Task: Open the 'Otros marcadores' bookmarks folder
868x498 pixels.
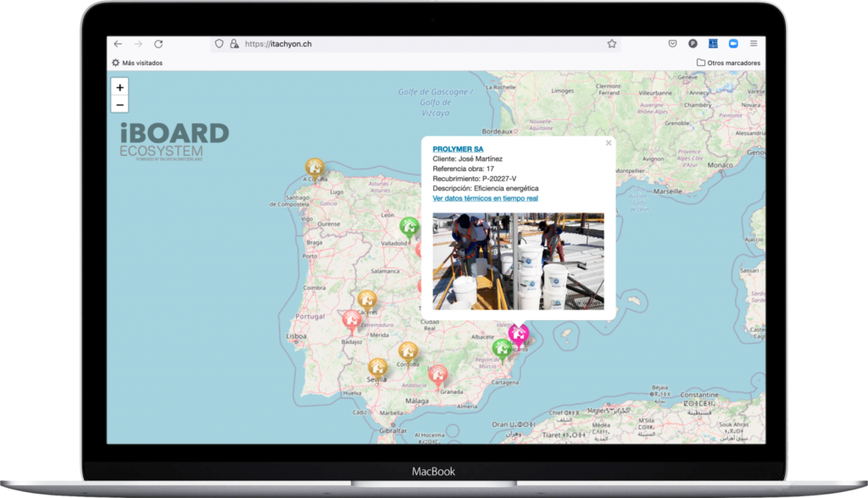Action: (x=728, y=63)
